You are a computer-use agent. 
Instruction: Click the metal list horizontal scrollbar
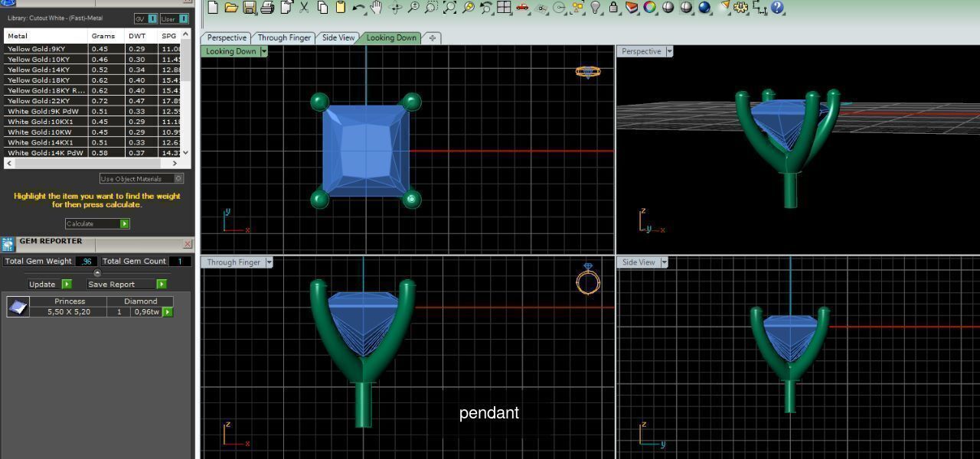coord(93,162)
